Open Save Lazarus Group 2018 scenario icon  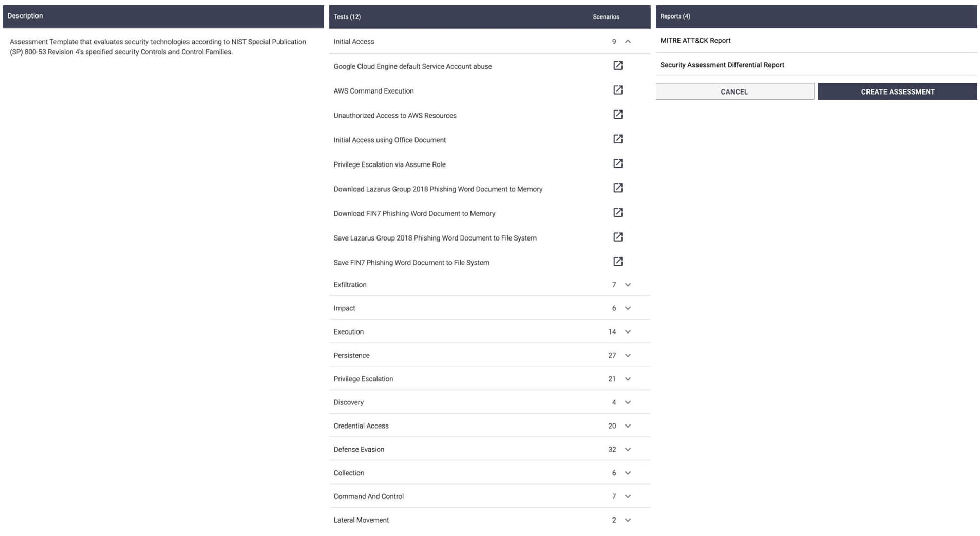coord(618,237)
